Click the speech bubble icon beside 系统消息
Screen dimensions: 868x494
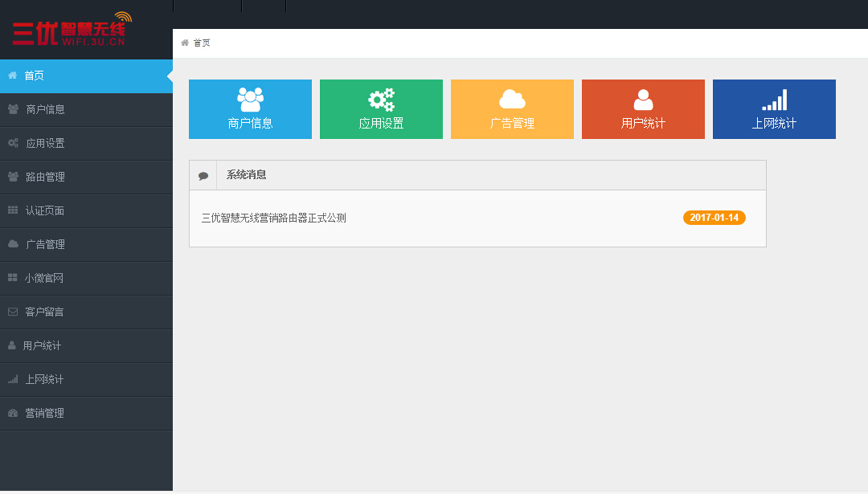203,176
